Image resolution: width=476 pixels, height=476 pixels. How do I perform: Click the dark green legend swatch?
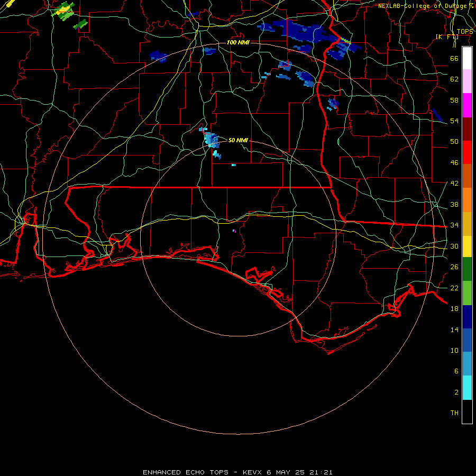(x=467, y=269)
